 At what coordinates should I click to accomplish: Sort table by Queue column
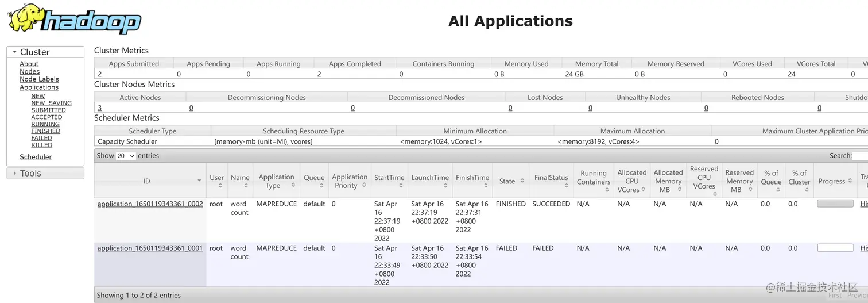point(314,181)
